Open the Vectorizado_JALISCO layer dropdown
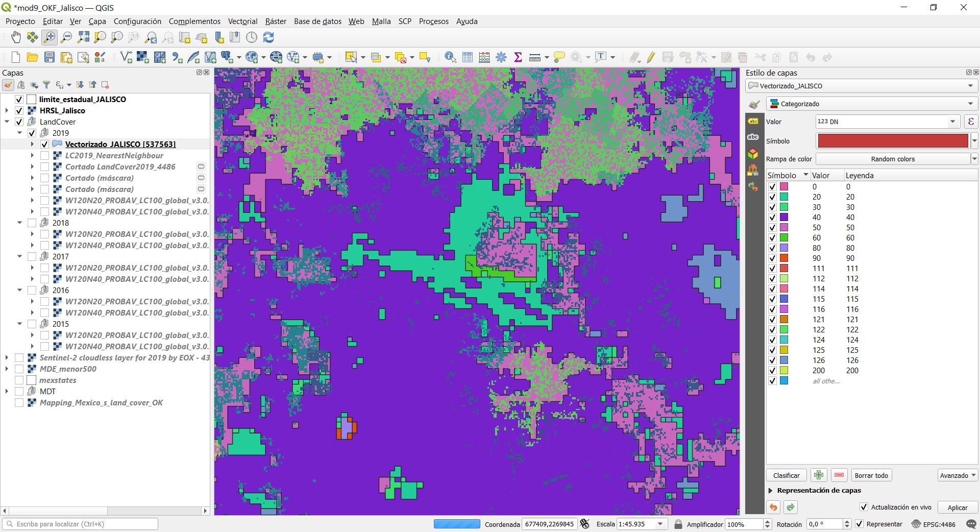Image resolution: width=980 pixels, height=532 pixels. click(862, 86)
